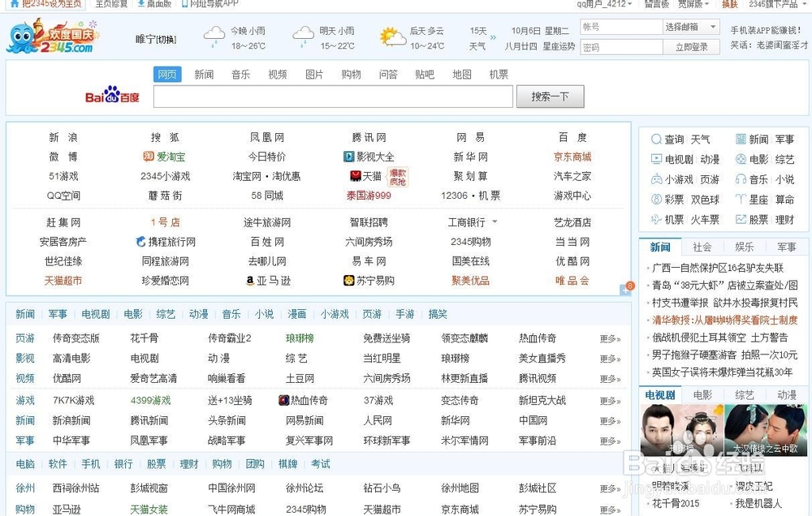The image size is (812, 516).
Task: Click the 电影 film reel icon in sidebar
Action: coord(741,159)
